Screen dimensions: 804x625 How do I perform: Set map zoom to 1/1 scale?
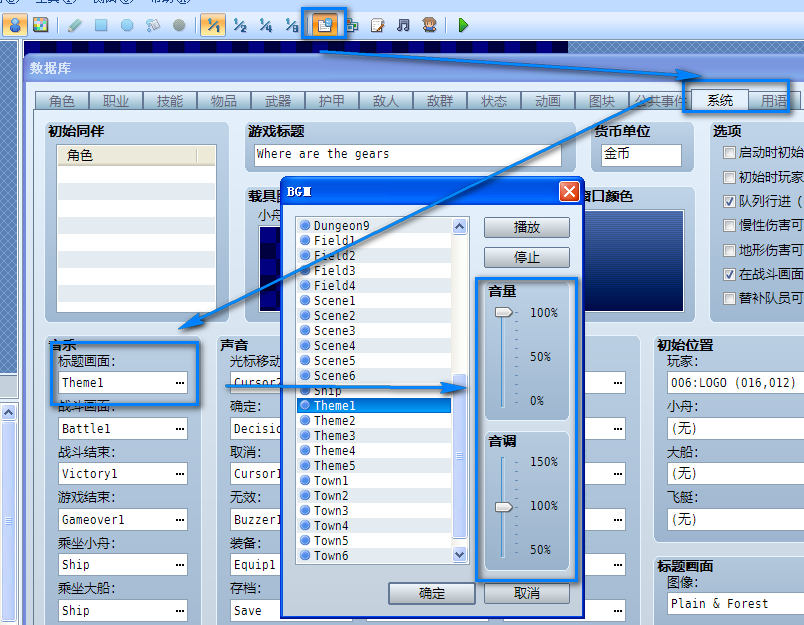[213, 25]
